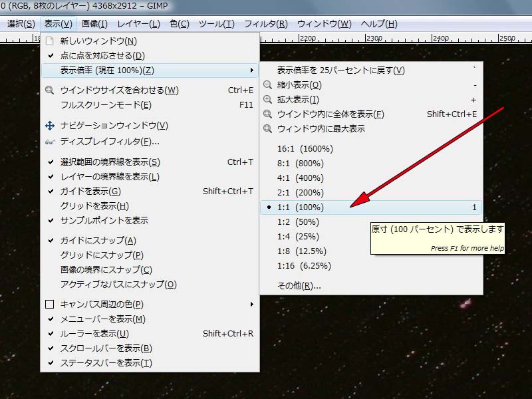Select 2:1 (200%) zoom level

(x=371, y=192)
